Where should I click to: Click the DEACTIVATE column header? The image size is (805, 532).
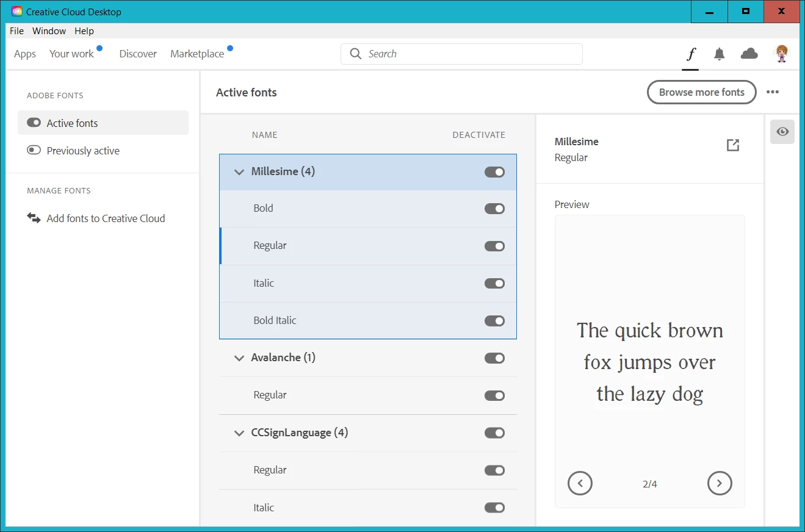pyautogui.click(x=479, y=135)
